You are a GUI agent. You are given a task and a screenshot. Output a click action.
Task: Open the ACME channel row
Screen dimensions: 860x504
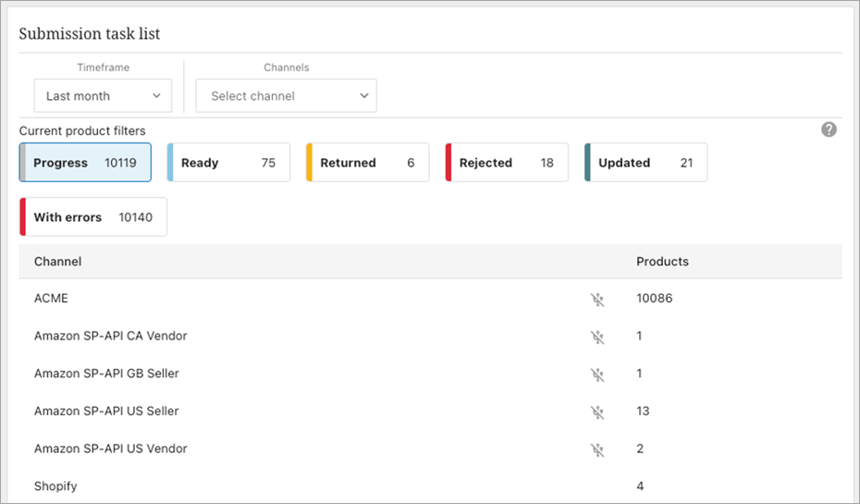51,299
